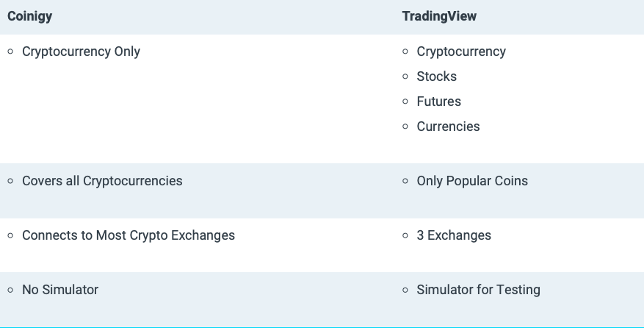Click the "Currencies" list item

pyautogui.click(x=448, y=126)
